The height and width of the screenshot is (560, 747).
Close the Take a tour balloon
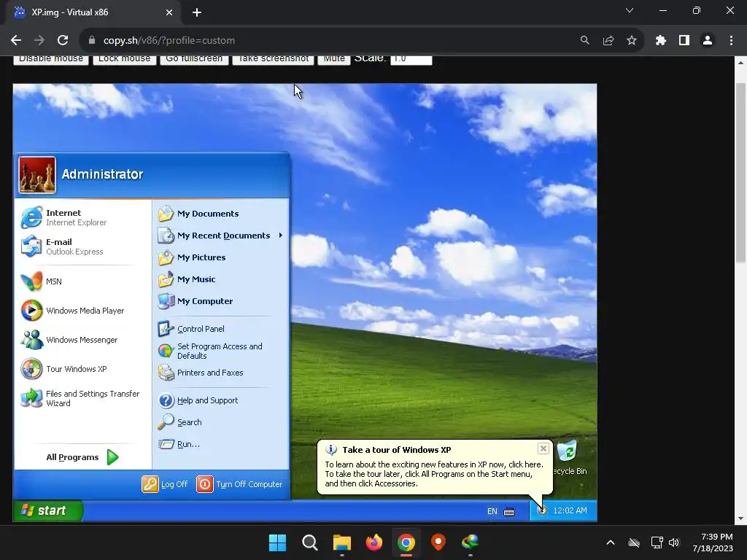point(543,448)
